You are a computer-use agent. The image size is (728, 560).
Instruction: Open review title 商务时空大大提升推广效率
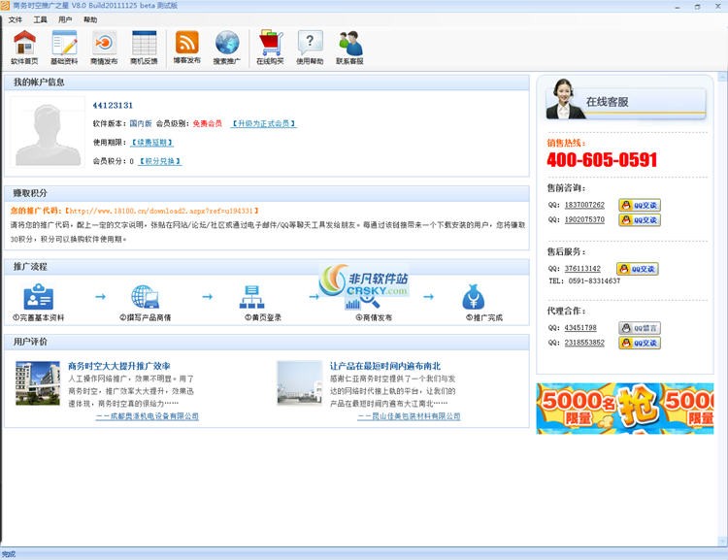point(119,366)
